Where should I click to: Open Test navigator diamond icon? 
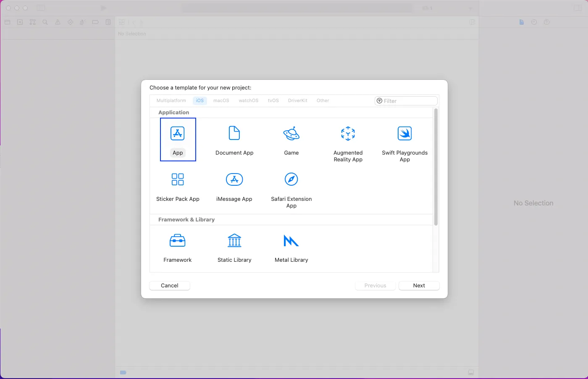point(71,22)
